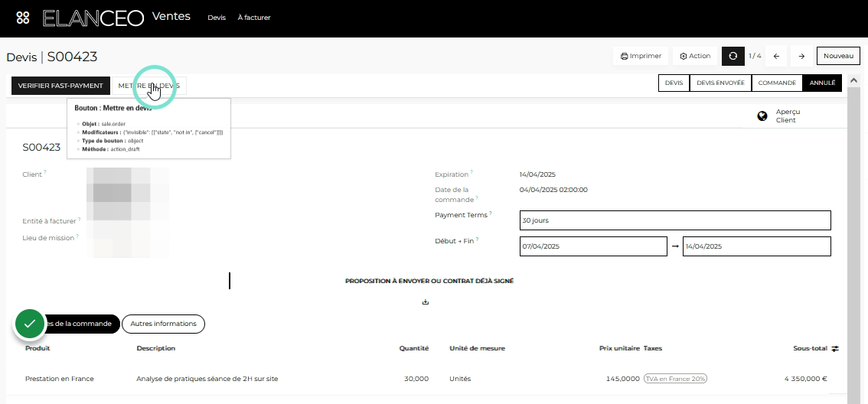868x404 pixels.
Task: Click the Taxes column header
Action: click(x=653, y=348)
